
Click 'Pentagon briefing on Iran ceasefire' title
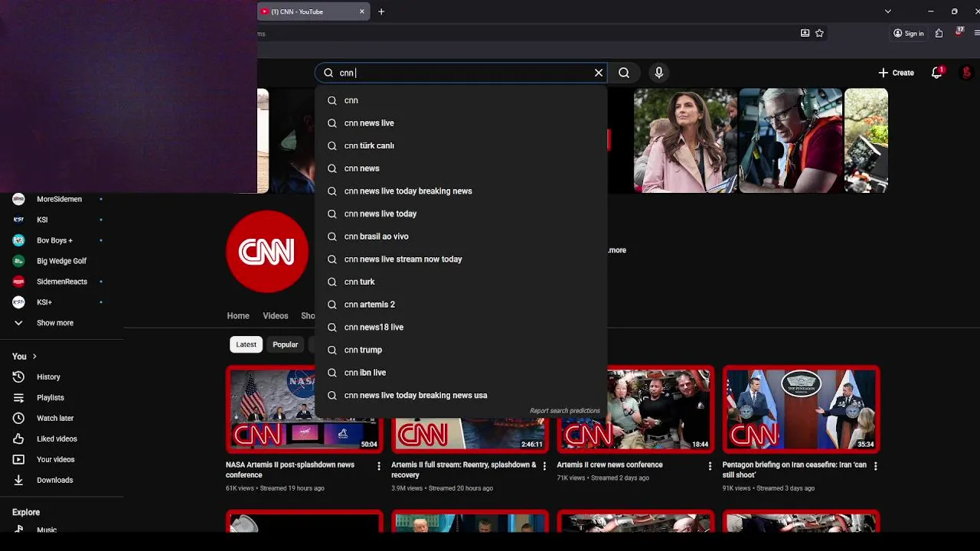[x=795, y=470]
